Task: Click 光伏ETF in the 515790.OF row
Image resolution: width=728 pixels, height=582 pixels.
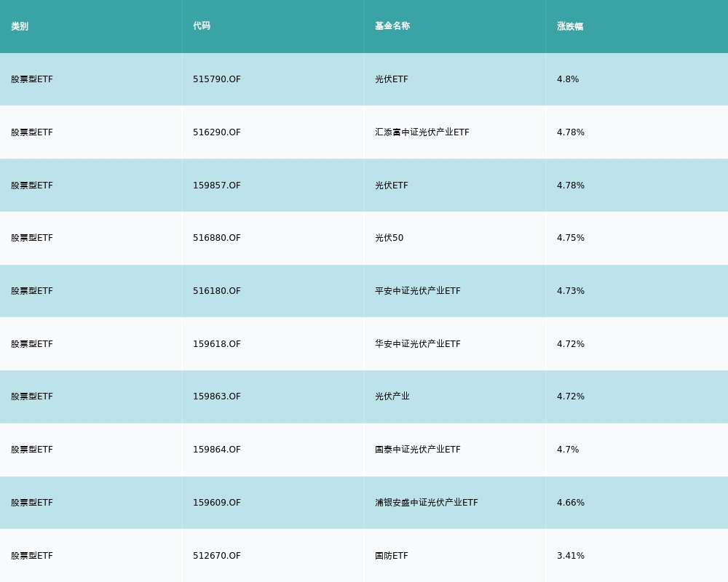Action: pos(392,79)
